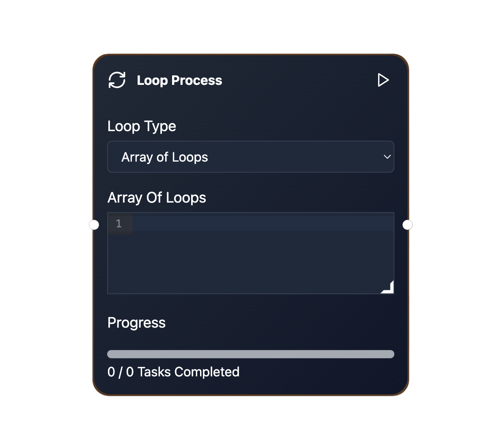The height and width of the screenshot is (432, 504).
Task: Run the Loop Process node
Action: [383, 80]
